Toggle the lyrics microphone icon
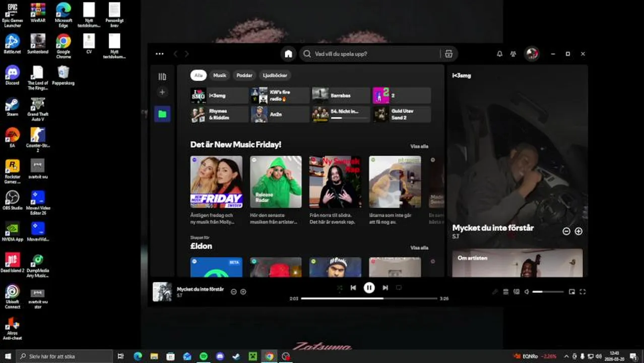This screenshot has height=363, width=644. click(495, 291)
